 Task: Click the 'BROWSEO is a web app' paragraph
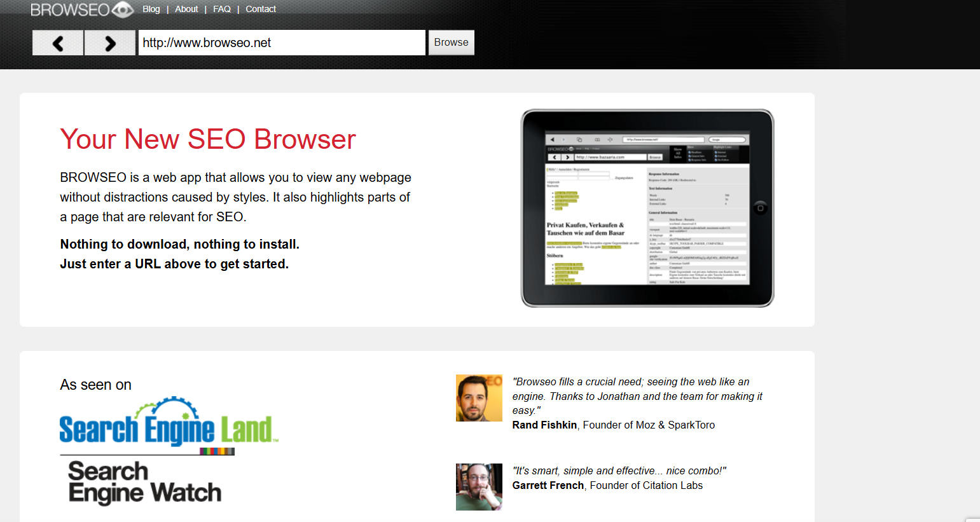tap(235, 197)
